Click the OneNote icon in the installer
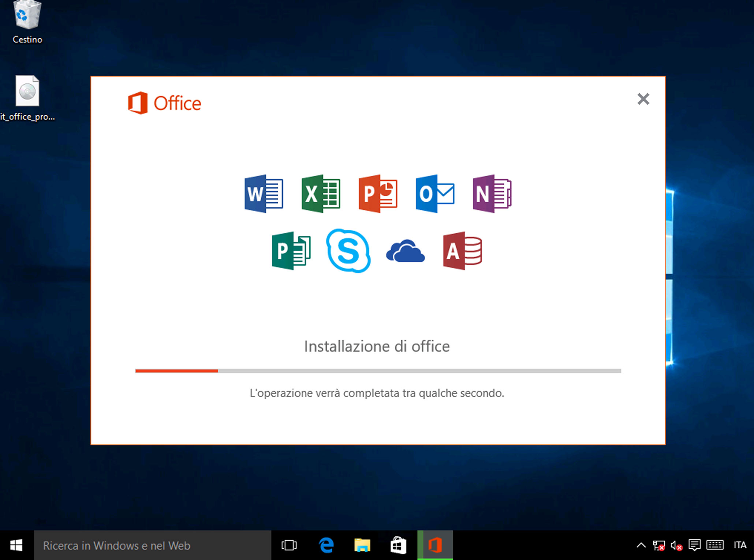754x560 pixels. [x=492, y=194]
